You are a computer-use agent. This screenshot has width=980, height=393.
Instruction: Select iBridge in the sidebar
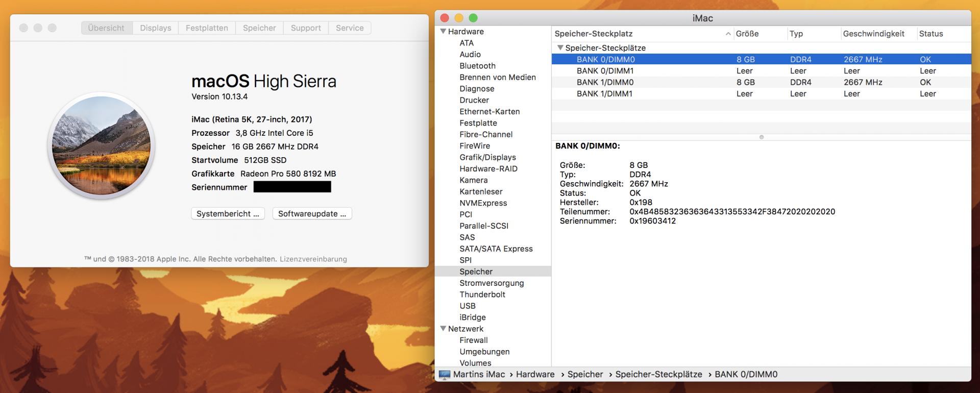point(473,317)
